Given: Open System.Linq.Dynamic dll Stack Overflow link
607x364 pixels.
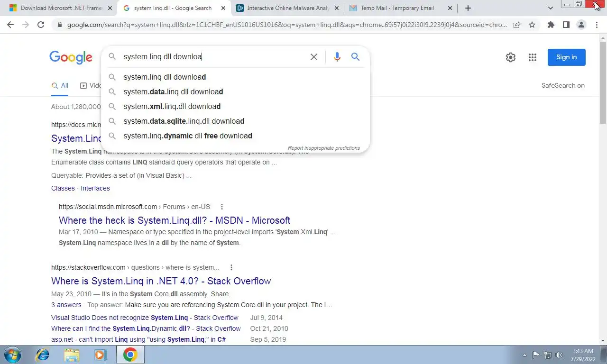Looking at the screenshot, I should 146,328.
